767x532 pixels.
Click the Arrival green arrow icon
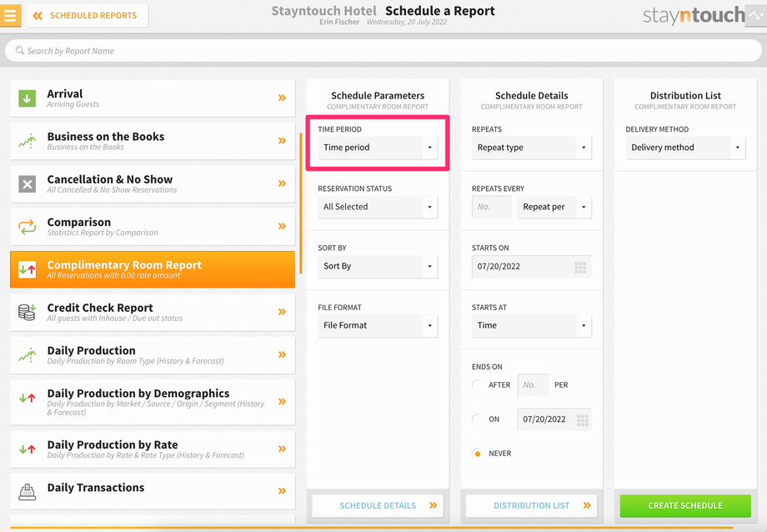click(27, 98)
